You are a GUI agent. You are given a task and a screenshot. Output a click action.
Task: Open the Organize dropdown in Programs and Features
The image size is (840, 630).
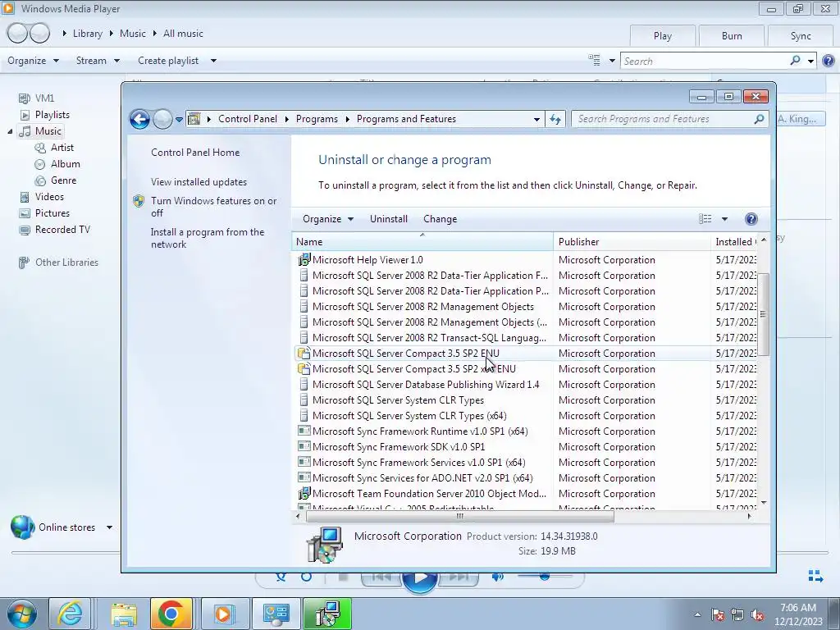point(328,219)
